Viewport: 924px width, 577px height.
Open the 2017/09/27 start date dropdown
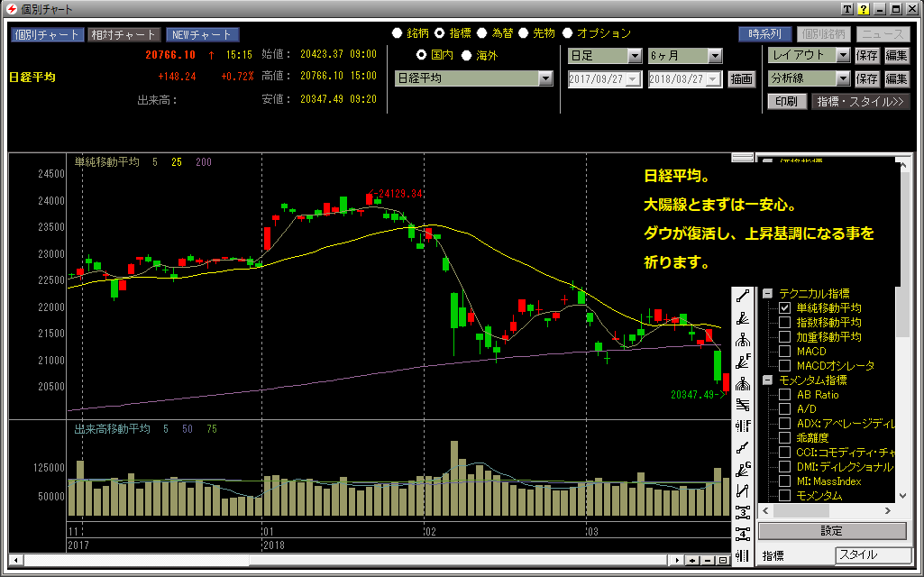tap(634, 79)
